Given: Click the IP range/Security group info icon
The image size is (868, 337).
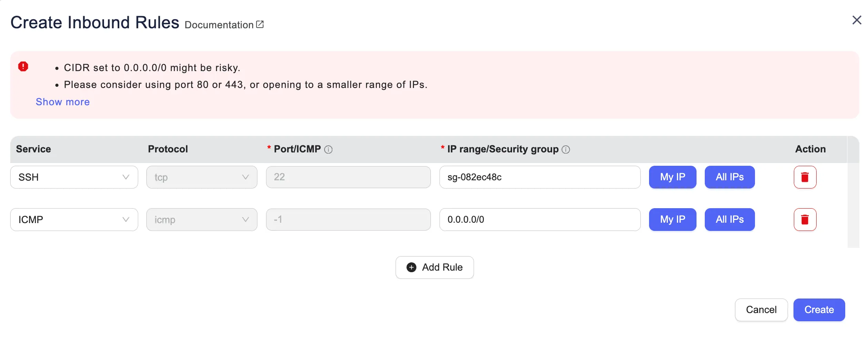Looking at the screenshot, I should coord(566,150).
